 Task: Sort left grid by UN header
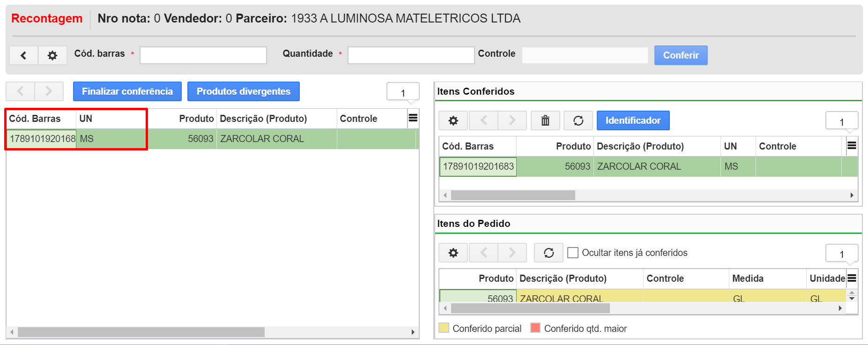(x=111, y=119)
